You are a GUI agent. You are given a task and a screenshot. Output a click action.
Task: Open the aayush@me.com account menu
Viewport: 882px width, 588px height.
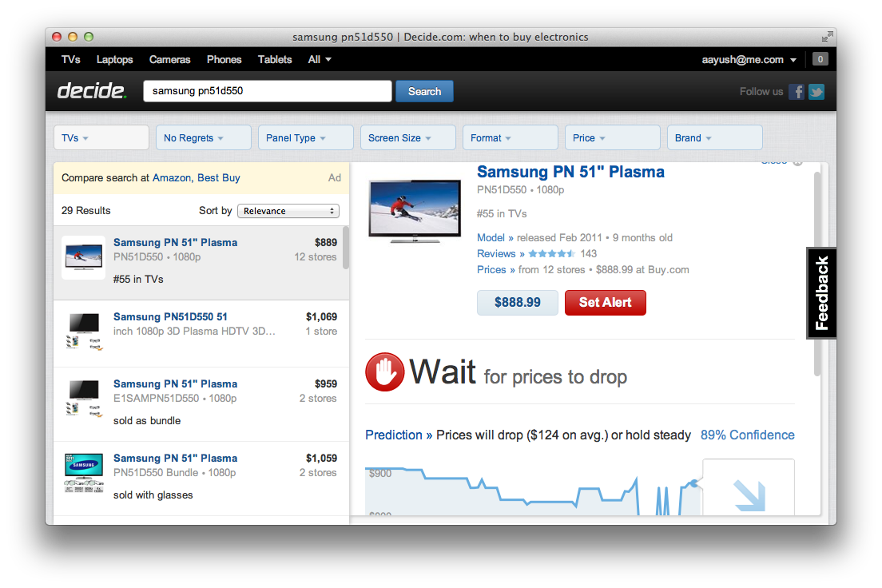click(x=749, y=60)
